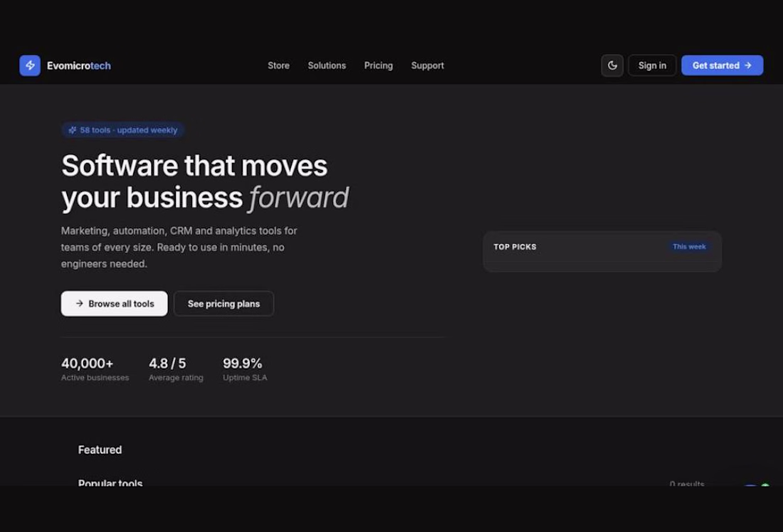Click the sparkle icon in the 58 tools badge
Viewport: 783px width, 532px height.
(x=73, y=130)
